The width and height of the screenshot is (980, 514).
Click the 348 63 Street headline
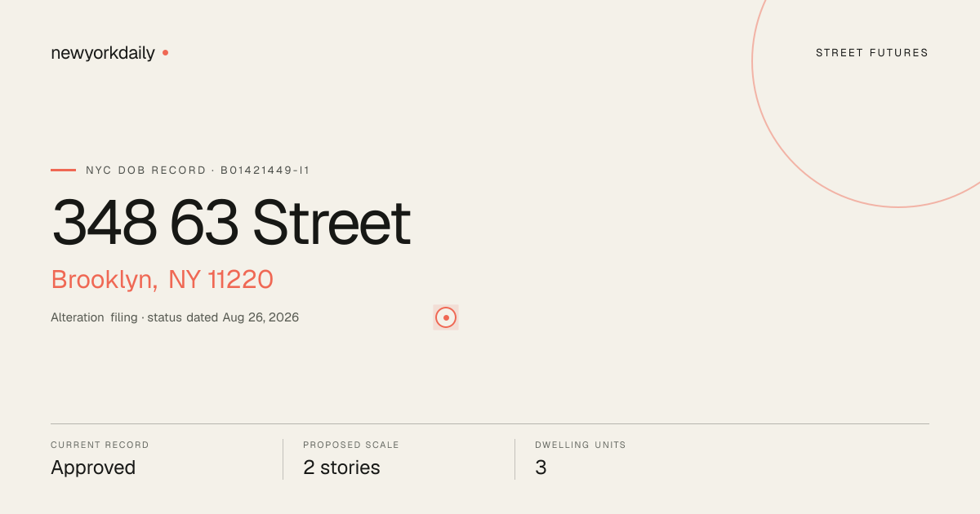pyautogui.click(x=231, y=223)
